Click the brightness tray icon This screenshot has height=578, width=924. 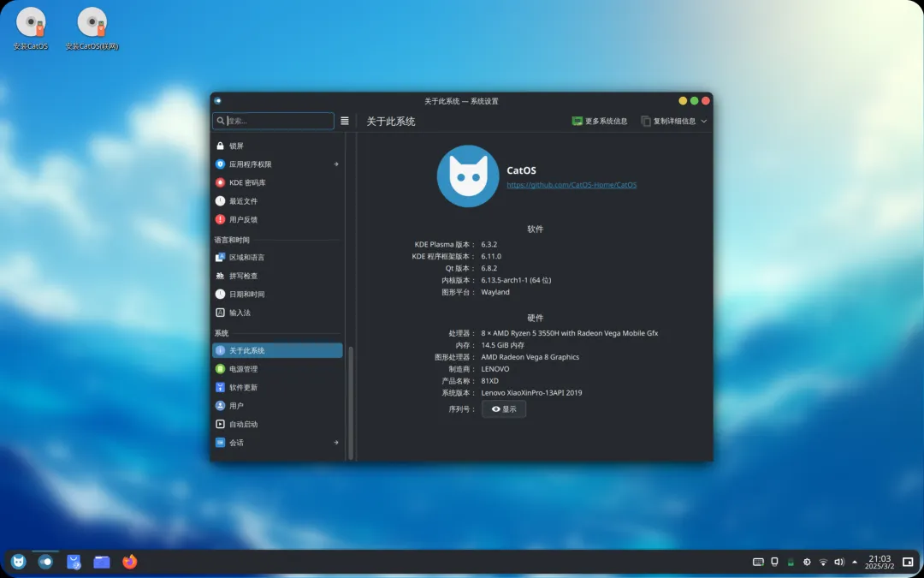pos(807,562)
